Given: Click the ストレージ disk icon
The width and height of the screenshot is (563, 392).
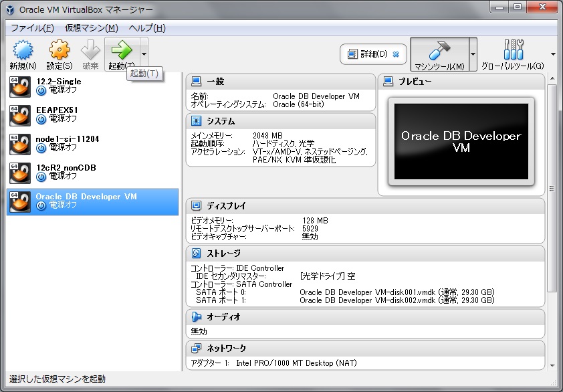Looking at the screenshot, I should [196, 254].
